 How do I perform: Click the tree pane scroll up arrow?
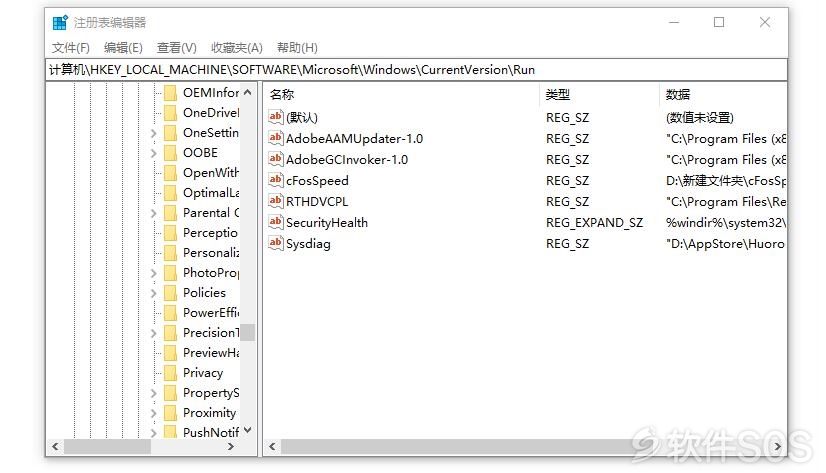click(248, 92)
